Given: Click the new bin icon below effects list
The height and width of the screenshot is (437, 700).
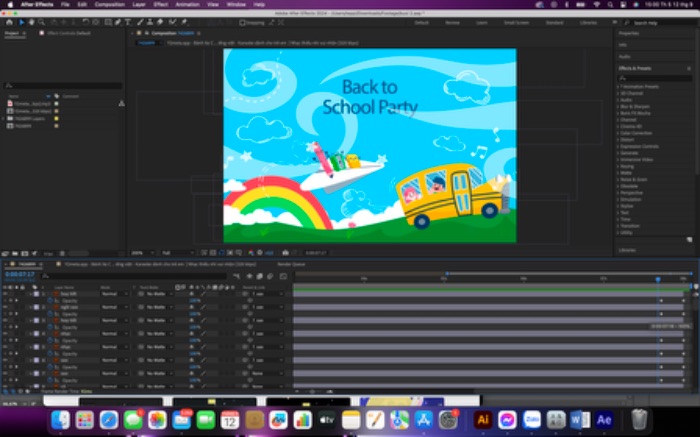Looking at the screenshot, I should click(689, 240).
